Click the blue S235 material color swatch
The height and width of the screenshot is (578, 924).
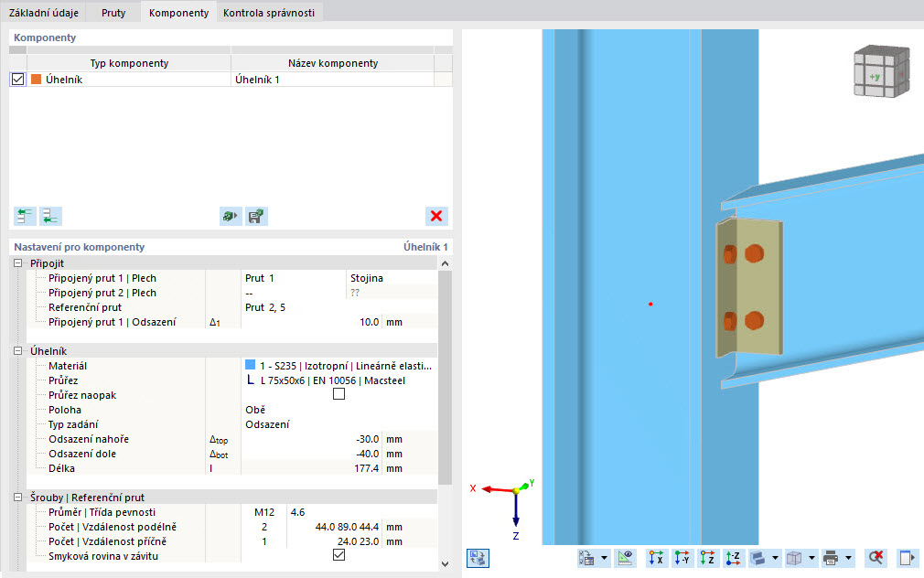pos(251,365)
